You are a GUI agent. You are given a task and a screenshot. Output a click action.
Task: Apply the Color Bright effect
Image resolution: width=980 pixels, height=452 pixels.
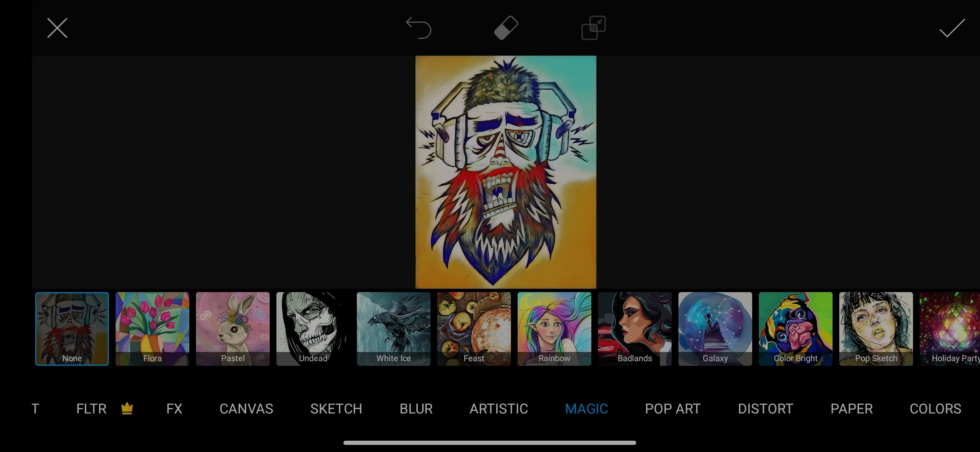[796, 329]
